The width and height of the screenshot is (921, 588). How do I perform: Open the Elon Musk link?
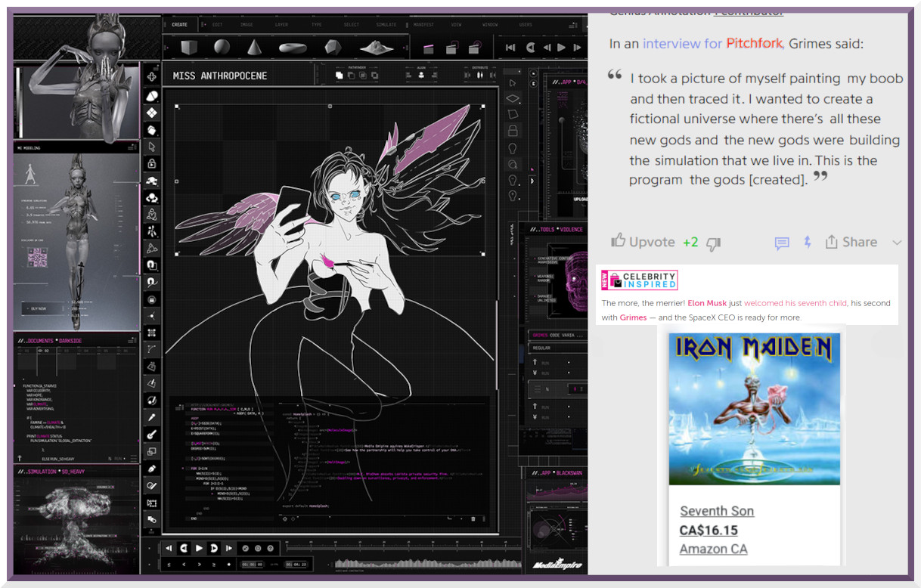pos(707,303)
